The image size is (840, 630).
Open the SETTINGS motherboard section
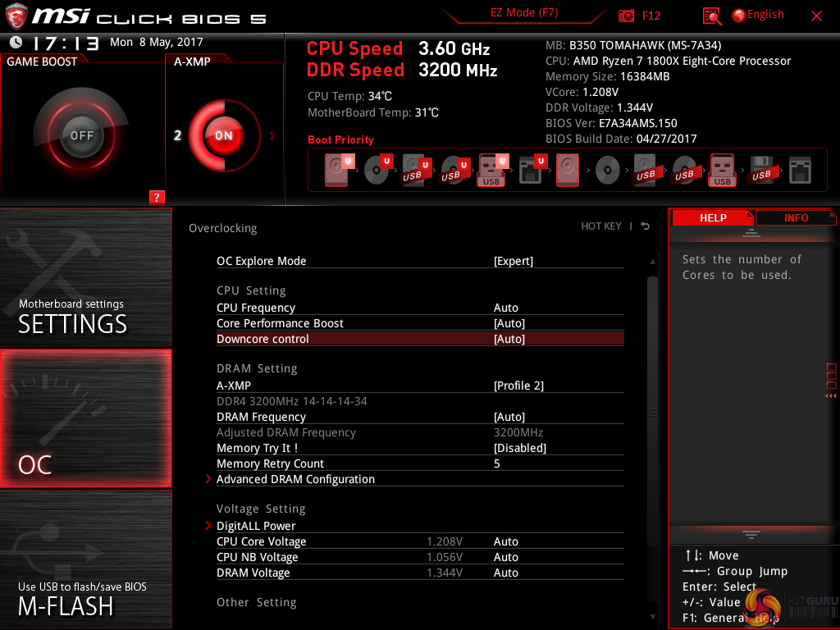tap(85, 278)
